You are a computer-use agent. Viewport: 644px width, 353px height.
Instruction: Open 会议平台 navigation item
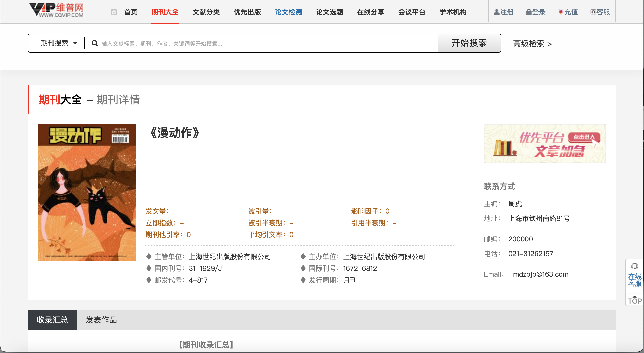(412, 12)
